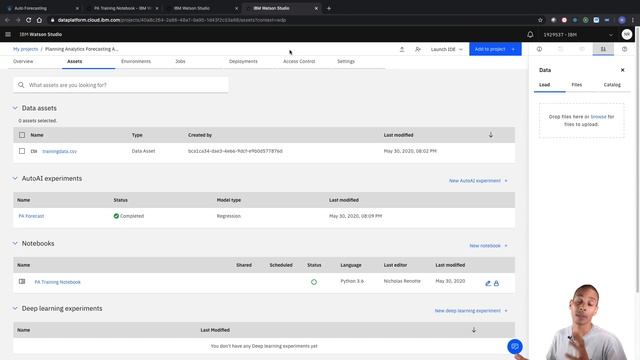Open the Deployments tab
This screenshot has height=360, width=640.
pyautogui.click(x=243, y=61)
